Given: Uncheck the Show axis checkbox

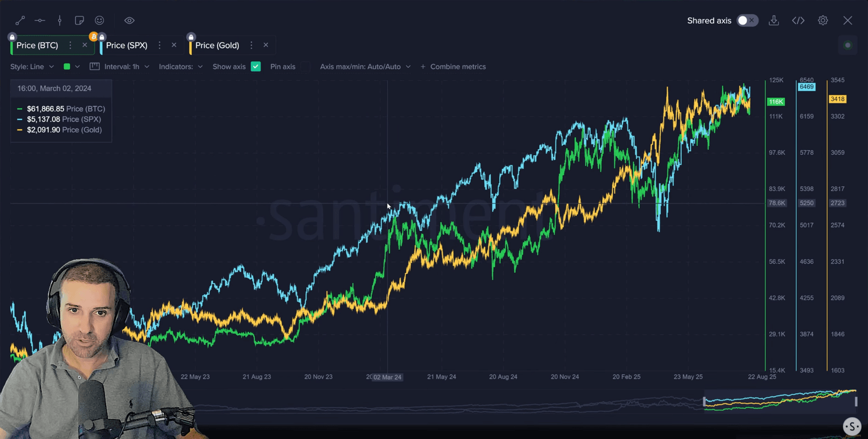Looking at the screenshot, I should coord(256,67).
